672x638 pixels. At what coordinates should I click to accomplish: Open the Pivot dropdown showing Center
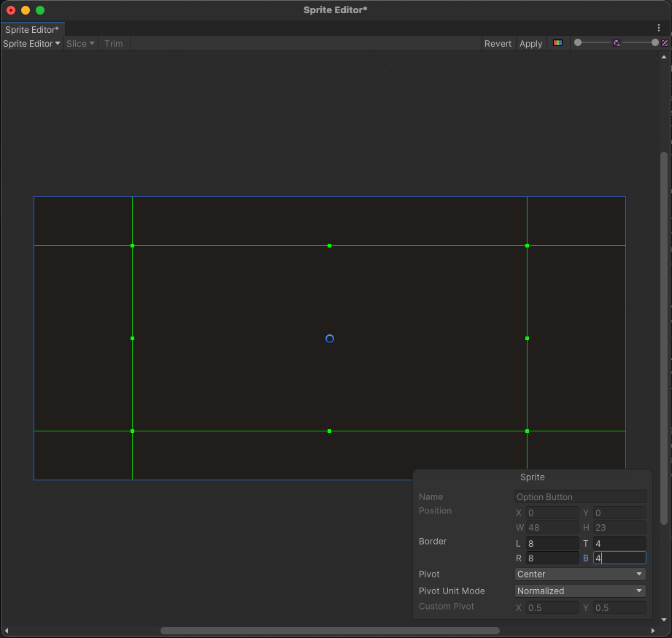click(x=579, y=574)
